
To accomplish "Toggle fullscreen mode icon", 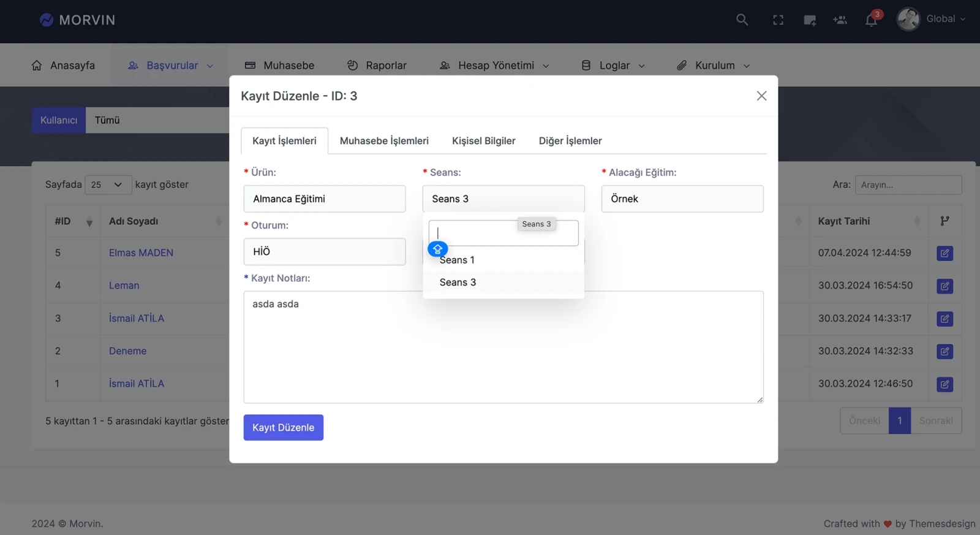I will pos(778,20).
